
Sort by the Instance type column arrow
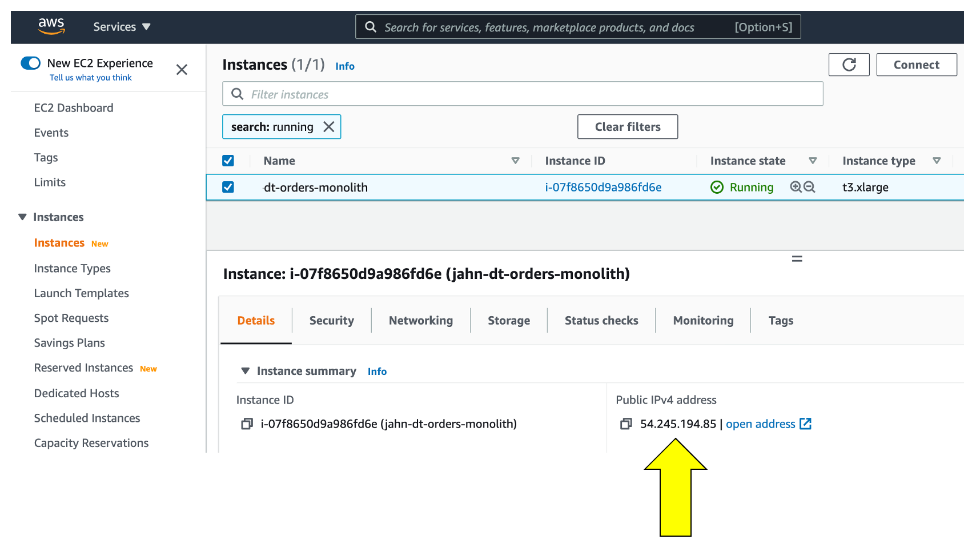937,161
